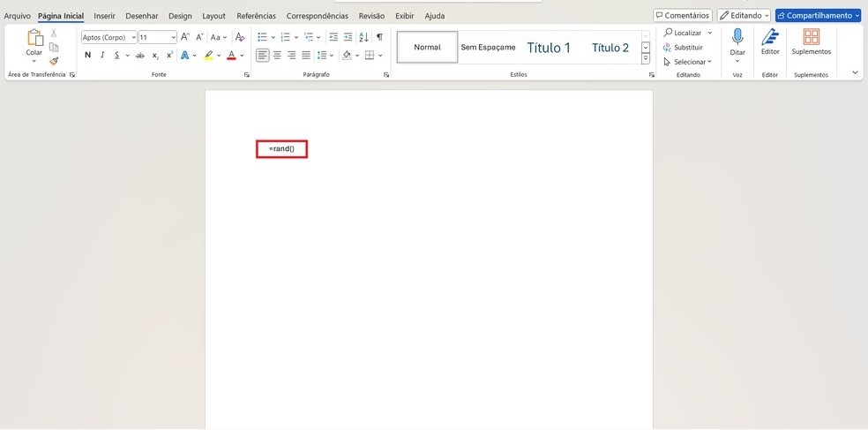Open the Fonte dialog launcher
Screen dimensions: 868x430
[x=247, y=74]
